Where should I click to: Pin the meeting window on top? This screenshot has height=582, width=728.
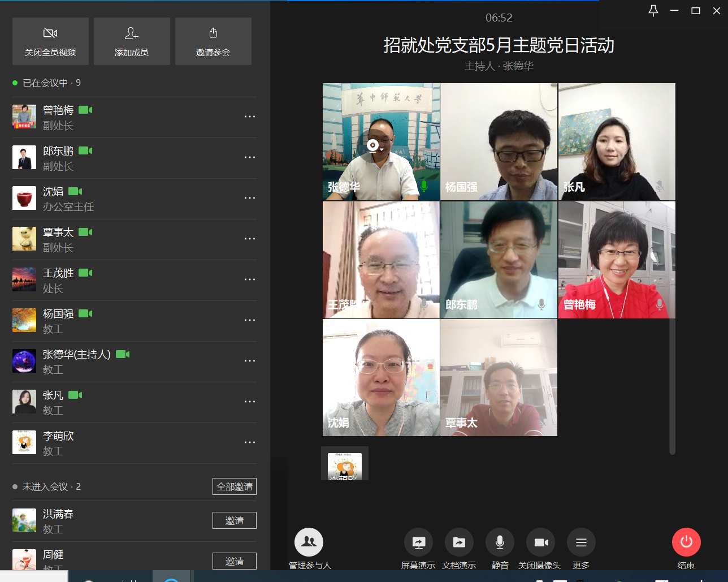pos(653,11)
